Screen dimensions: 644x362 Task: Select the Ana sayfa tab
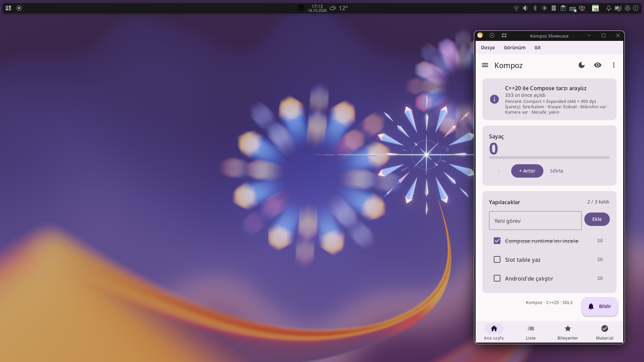[494, 332]
